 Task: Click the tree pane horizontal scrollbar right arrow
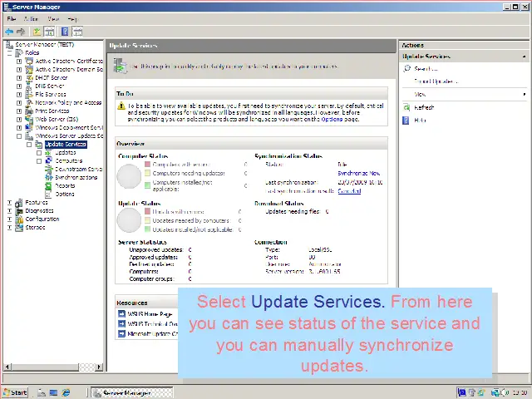point(99,367)
